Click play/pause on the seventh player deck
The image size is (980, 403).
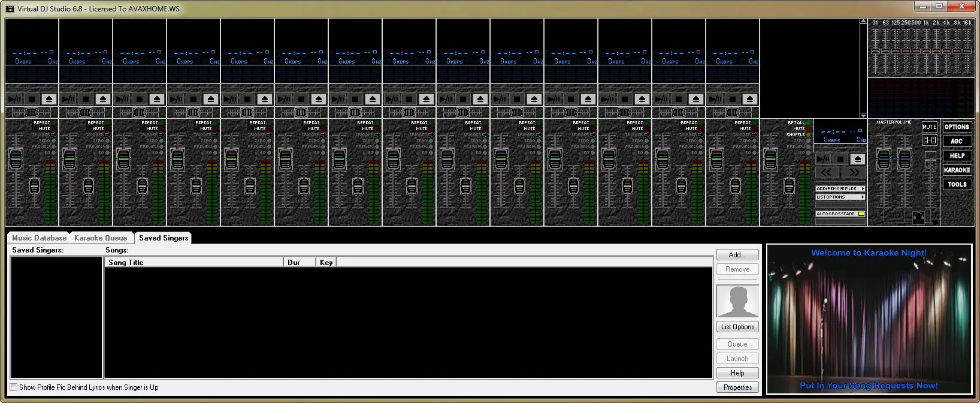pos(338,99)
